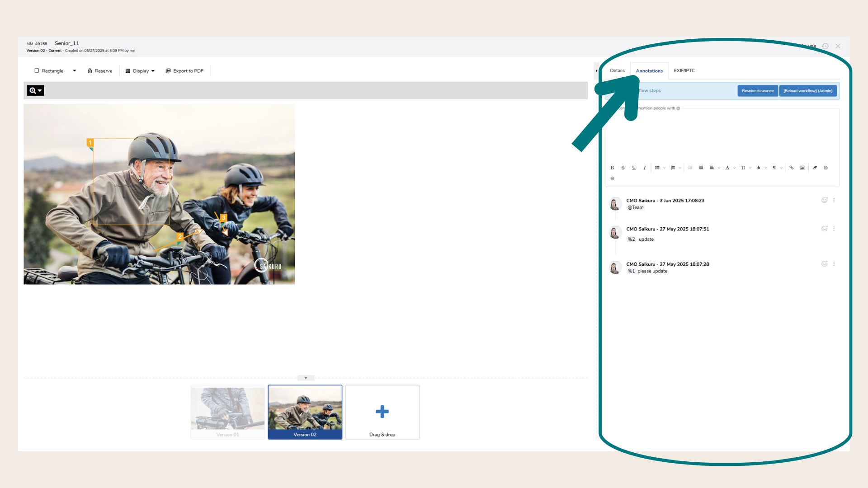Expand the Display dropdown menu
This screenshot has height=488, width=868.
[140, 71]
